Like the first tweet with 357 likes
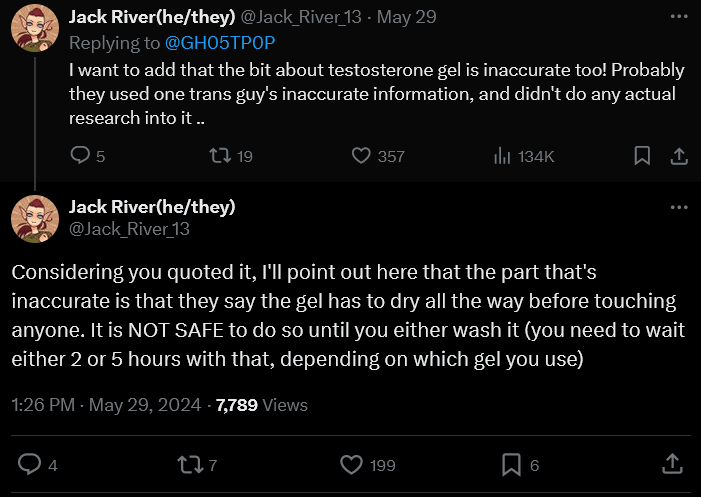The height and width of the screenshot is (497, 701). (362, 156)
